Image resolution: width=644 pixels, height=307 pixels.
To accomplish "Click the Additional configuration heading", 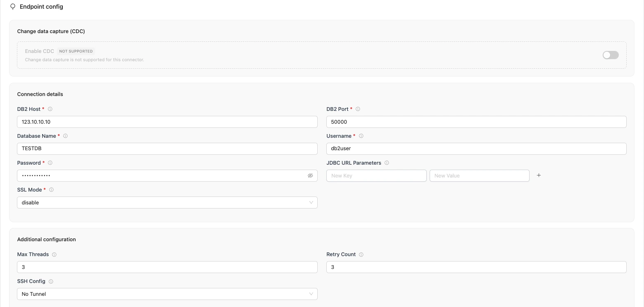I will point(47,240).
